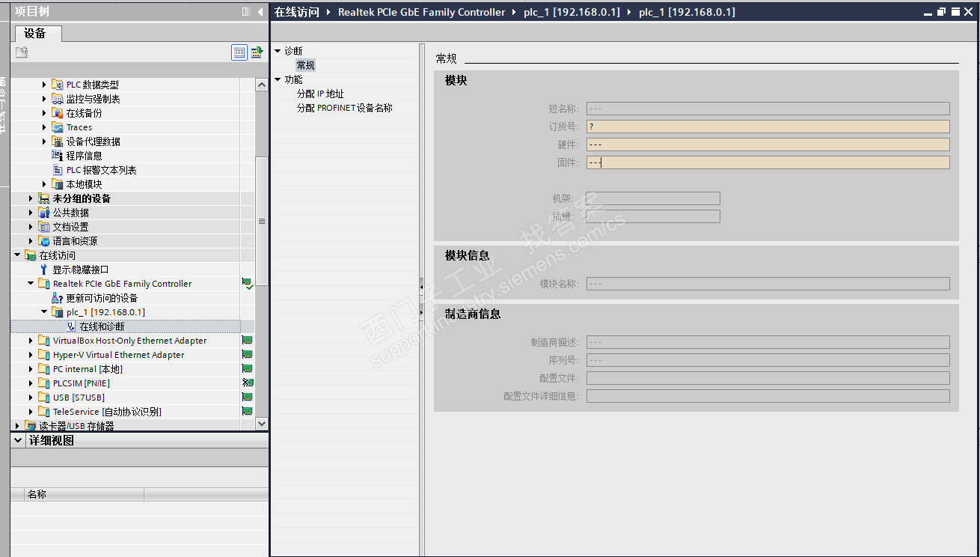Click the interface status icon for TeleService
The width and height of the screenshot is (980, 557).
(247, 412)
